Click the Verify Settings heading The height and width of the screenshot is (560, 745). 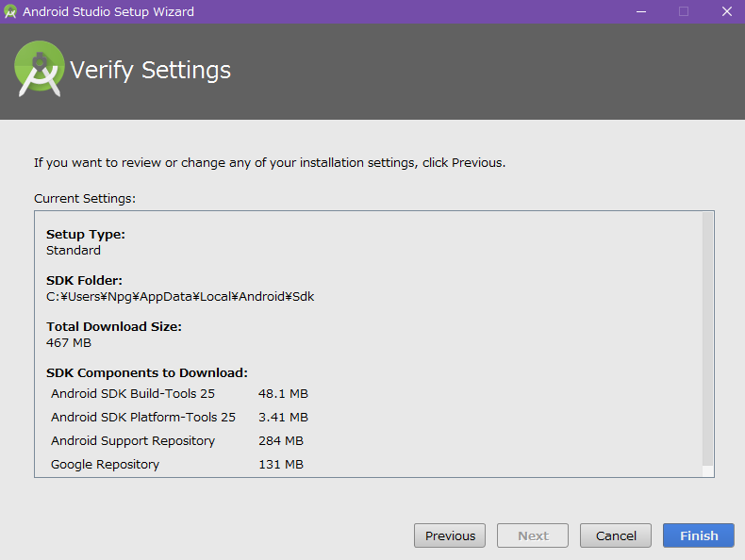click(x=151, y=70)
